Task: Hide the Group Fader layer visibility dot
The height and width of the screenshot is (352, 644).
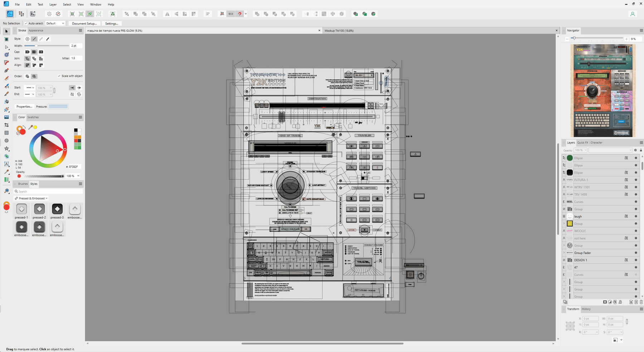Action: [636, 253]
